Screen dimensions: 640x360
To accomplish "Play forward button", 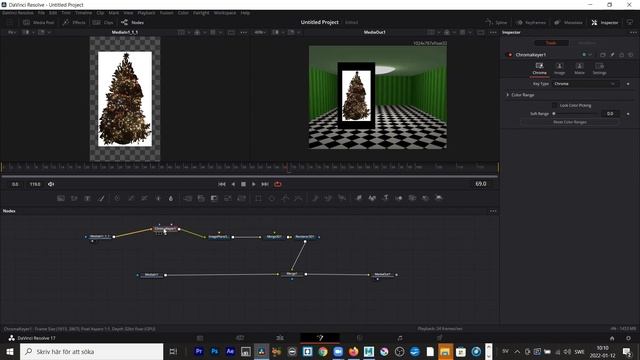I will [254, 184].
